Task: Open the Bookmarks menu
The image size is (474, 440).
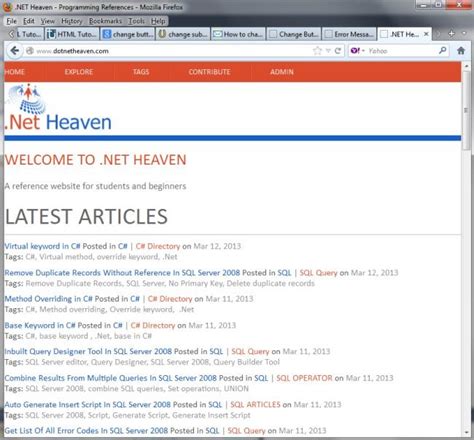Action: (x=105, y=21)
